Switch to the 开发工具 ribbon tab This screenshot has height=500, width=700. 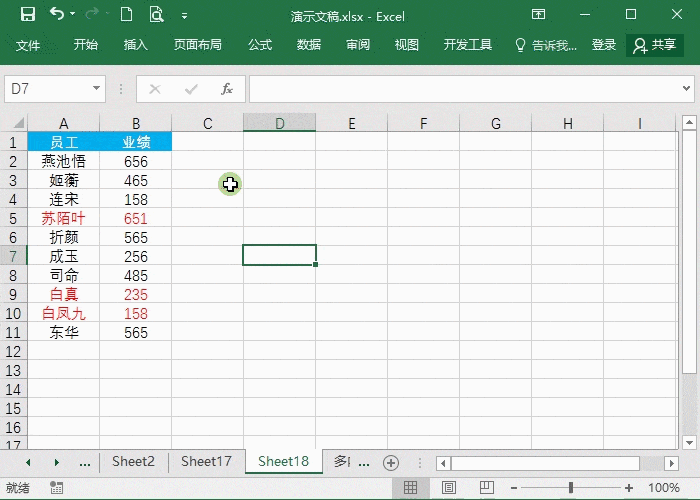click(468, 45)
